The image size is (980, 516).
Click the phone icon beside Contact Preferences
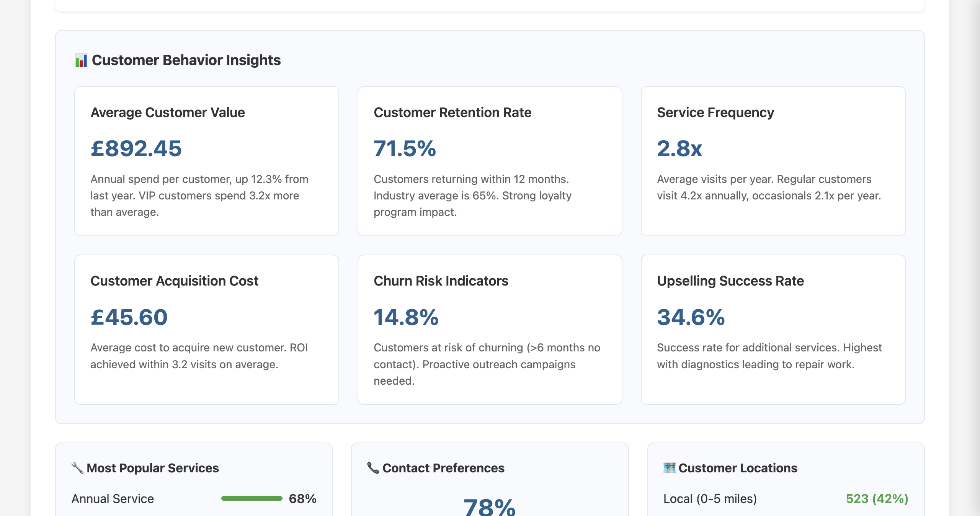[372, 468]
